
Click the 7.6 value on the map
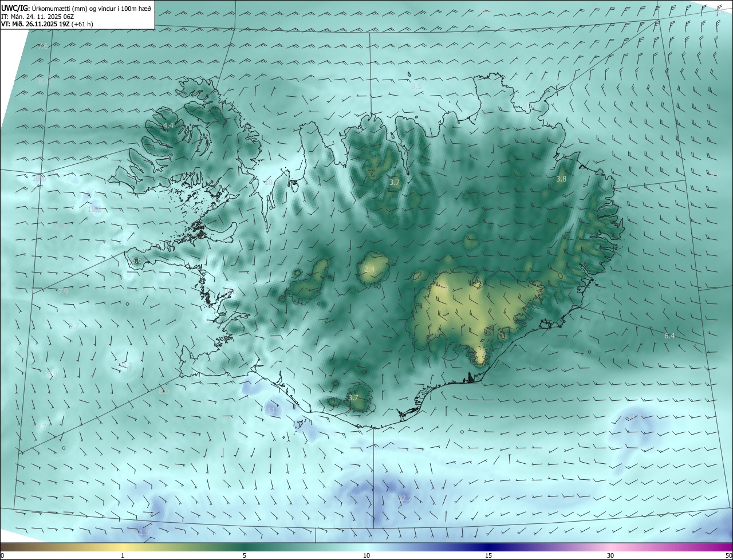click(43, 46)
